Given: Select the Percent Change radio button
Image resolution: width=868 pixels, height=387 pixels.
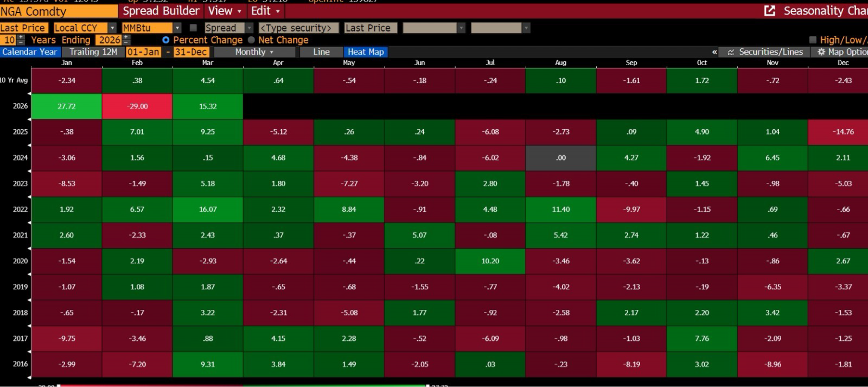Looking at the screenshot, I should coord(166,40).
